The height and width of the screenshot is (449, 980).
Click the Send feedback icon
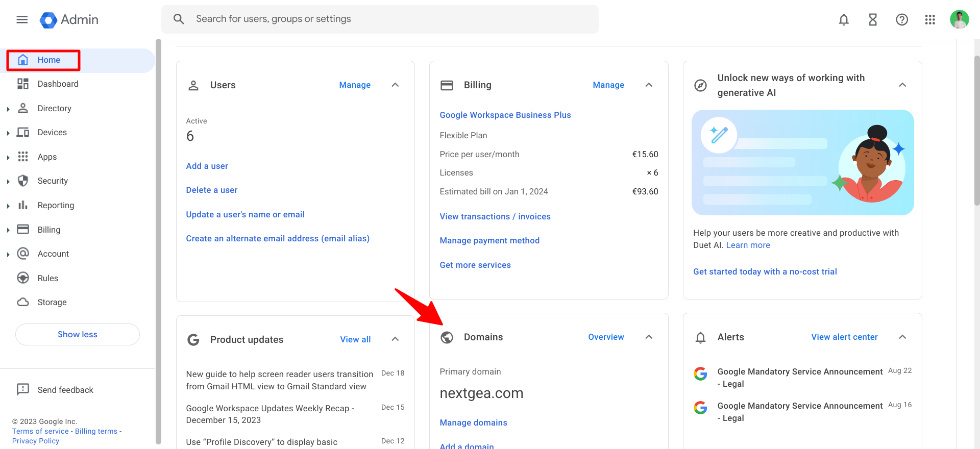23,389
